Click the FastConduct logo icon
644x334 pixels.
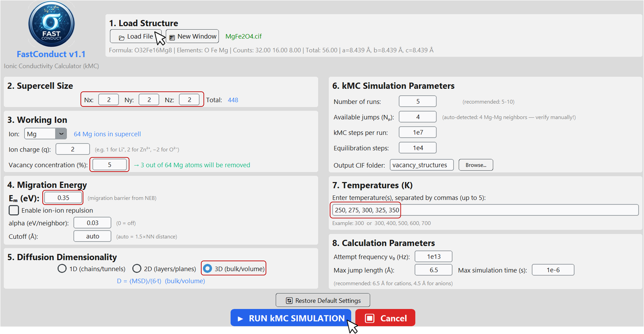click(52, 24)
